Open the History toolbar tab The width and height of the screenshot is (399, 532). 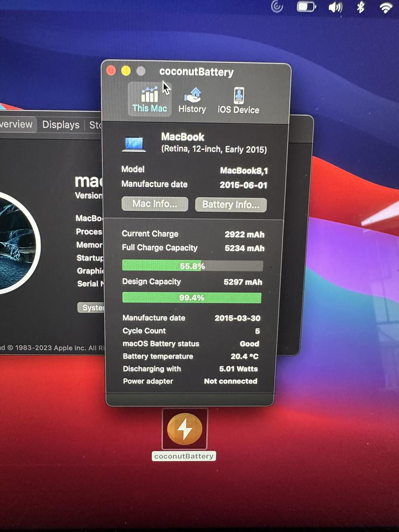[x=192, y=100]
